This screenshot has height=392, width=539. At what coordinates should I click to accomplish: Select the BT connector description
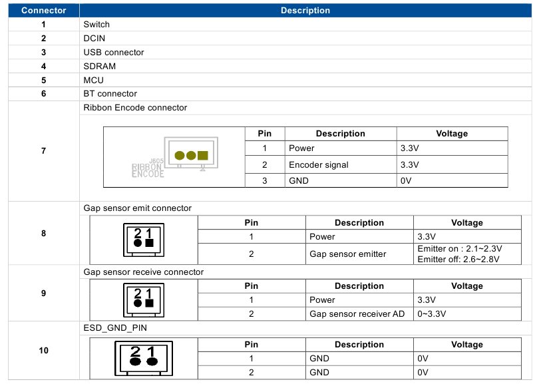[x=107, y=94]
